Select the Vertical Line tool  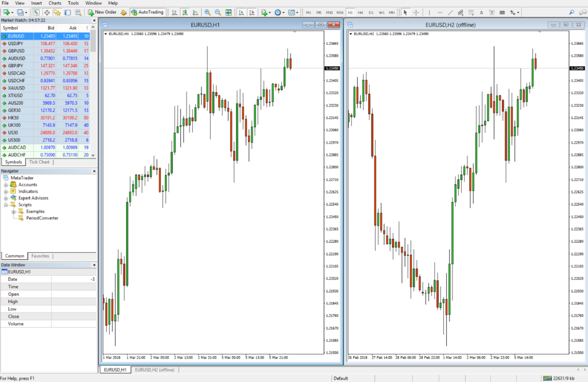(x=430, y=13)
